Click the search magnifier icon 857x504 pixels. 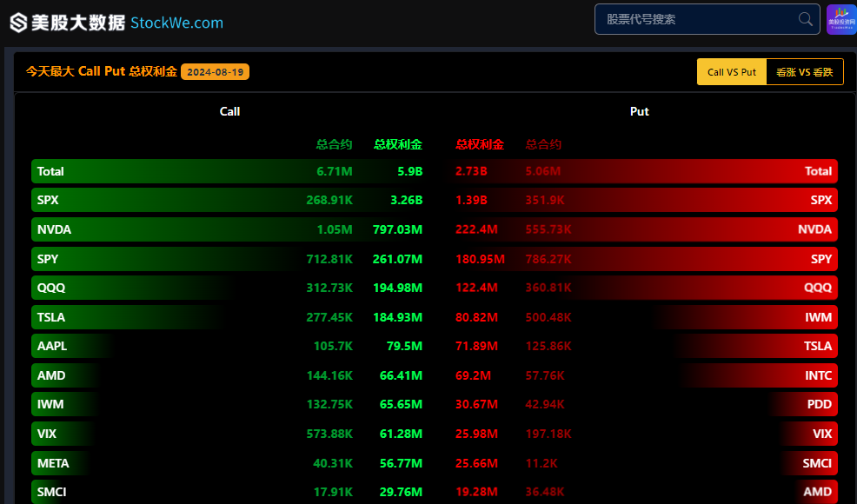[x=805, y=19]
